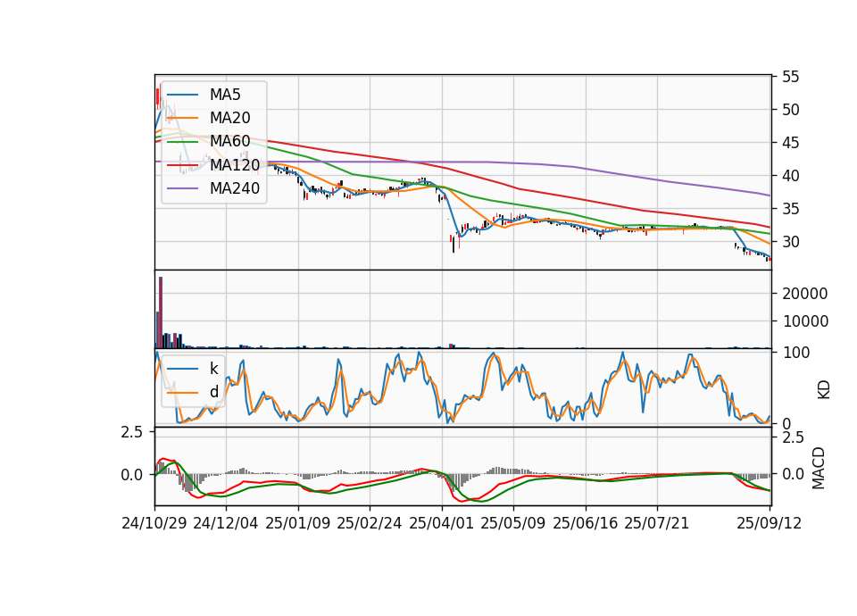Click the MA20 legend label
857x616 pixels.
230,118
